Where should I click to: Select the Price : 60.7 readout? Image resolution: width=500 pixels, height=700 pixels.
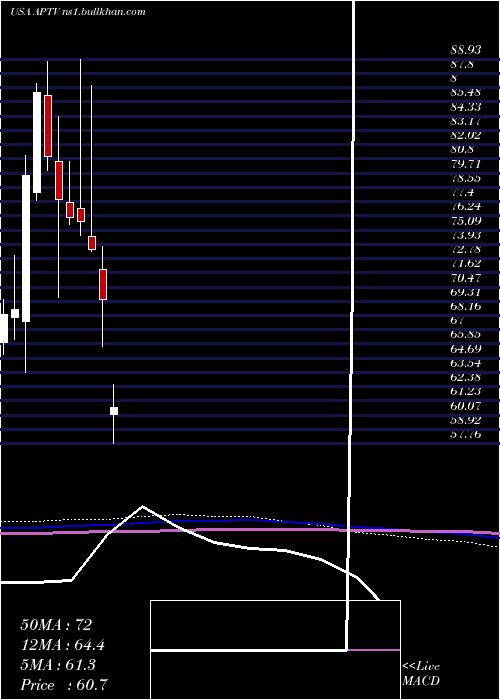(63, 684)
